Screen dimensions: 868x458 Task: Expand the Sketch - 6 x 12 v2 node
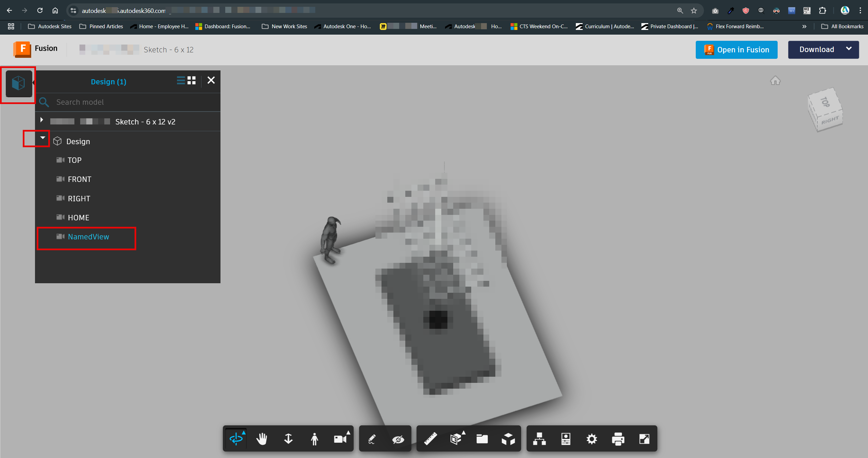click(x=42, y=120)
